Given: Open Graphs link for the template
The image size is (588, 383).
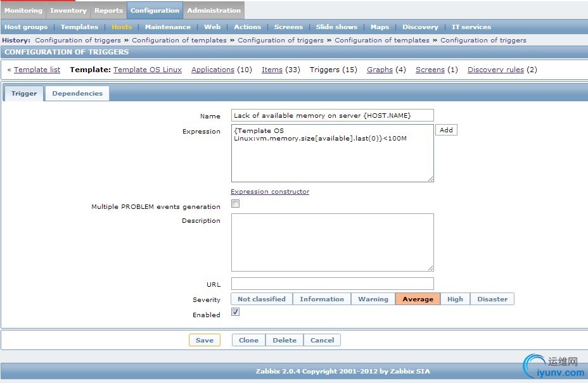Looking at the screenshot, I should [x=380, y=70].
